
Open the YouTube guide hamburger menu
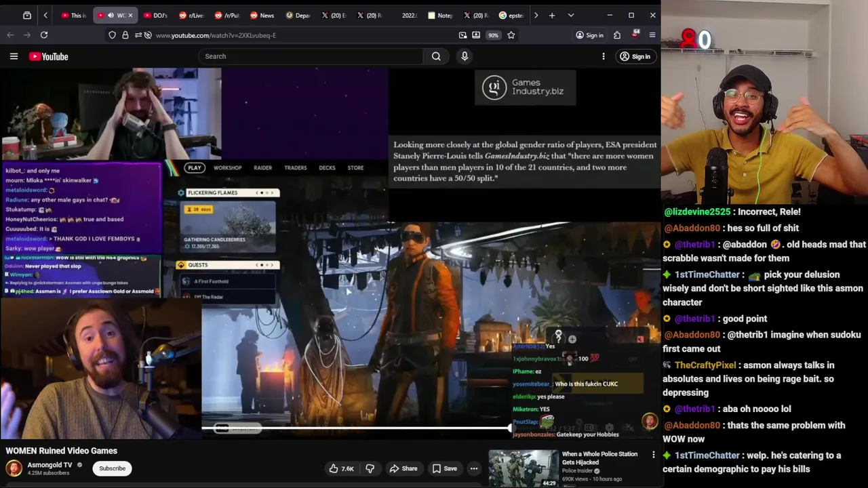pyautogui.click(x=14, y=56)
